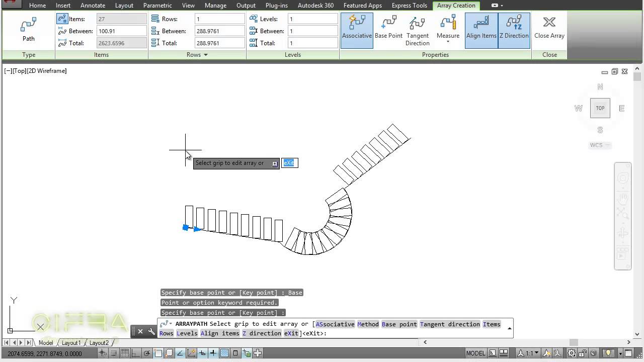
Task: Go to the first layout tab arrow
Action: click(7, 343)
